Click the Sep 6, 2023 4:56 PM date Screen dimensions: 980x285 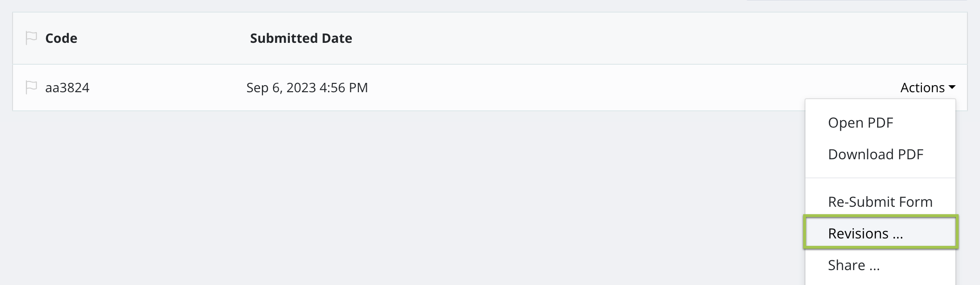click(307, 88)
